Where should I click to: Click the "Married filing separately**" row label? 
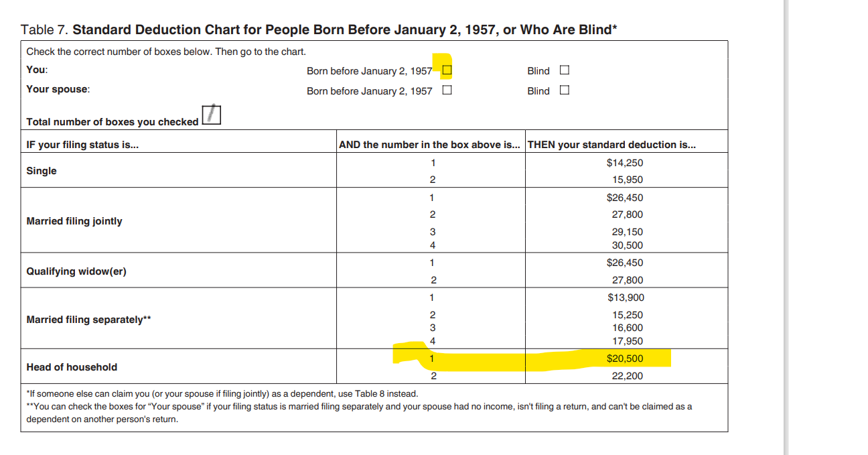point(88,320)
